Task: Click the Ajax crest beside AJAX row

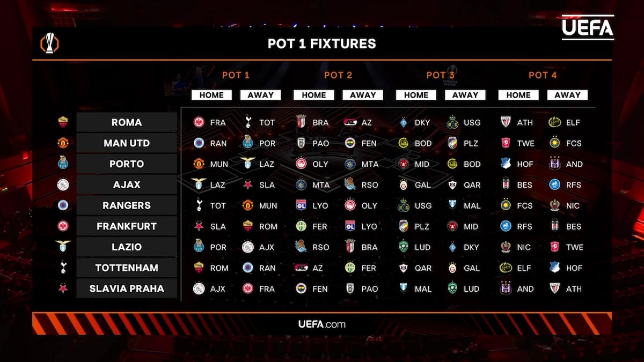Action: (63, 185)
